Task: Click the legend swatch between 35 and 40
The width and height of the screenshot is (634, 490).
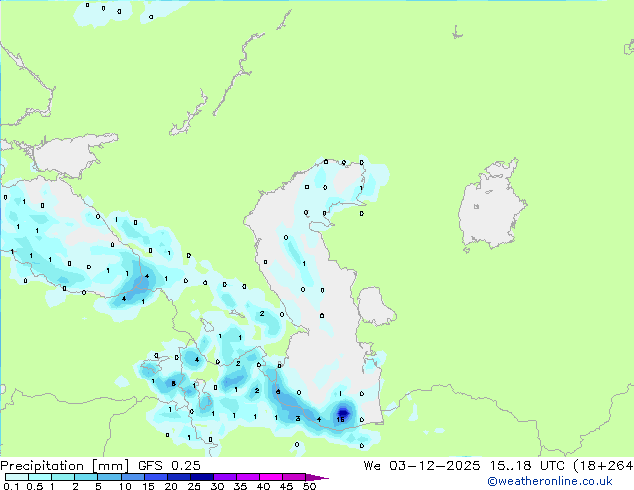Action: [247, 477]
